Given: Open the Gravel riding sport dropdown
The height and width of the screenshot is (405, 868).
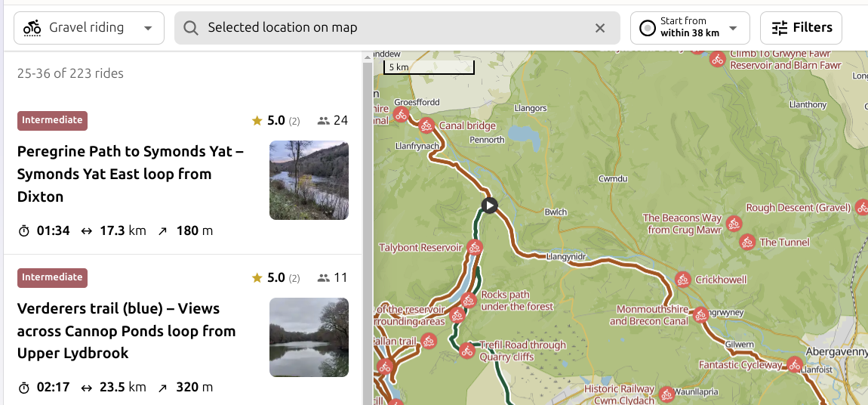Looking at the screenshot, I should (89, 28).
